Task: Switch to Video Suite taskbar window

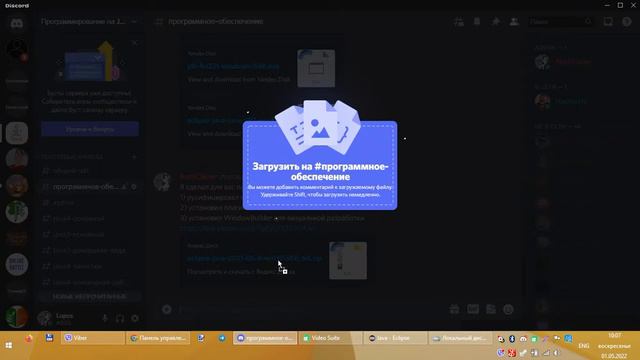Action: (329, 338)
